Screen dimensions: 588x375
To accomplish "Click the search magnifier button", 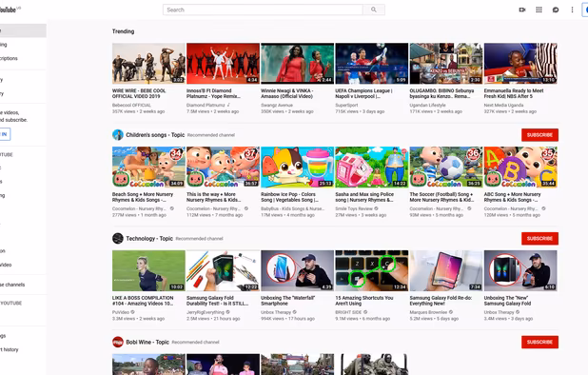I will coord(374,10).
